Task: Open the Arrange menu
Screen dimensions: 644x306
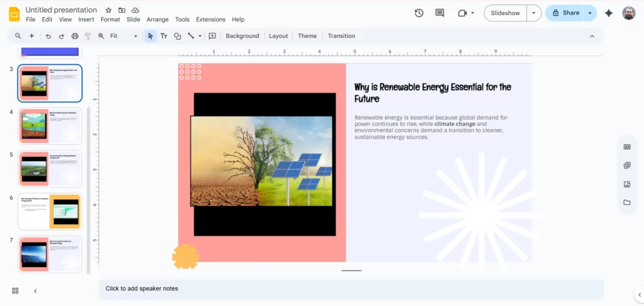Action: [x=157, y=20]
